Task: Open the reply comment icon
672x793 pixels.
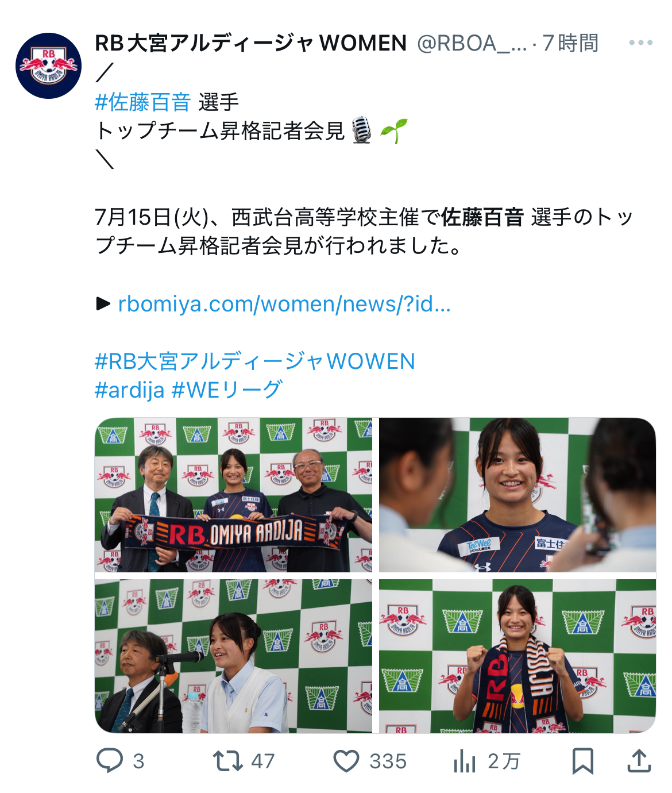Action: 110,761
